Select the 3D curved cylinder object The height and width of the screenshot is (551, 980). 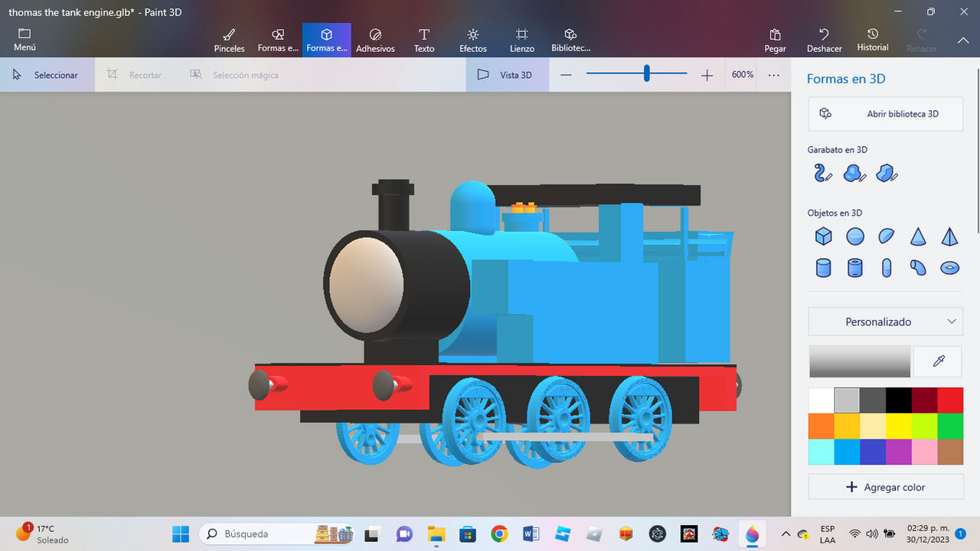pyautogui.click(x=918, y=267)
